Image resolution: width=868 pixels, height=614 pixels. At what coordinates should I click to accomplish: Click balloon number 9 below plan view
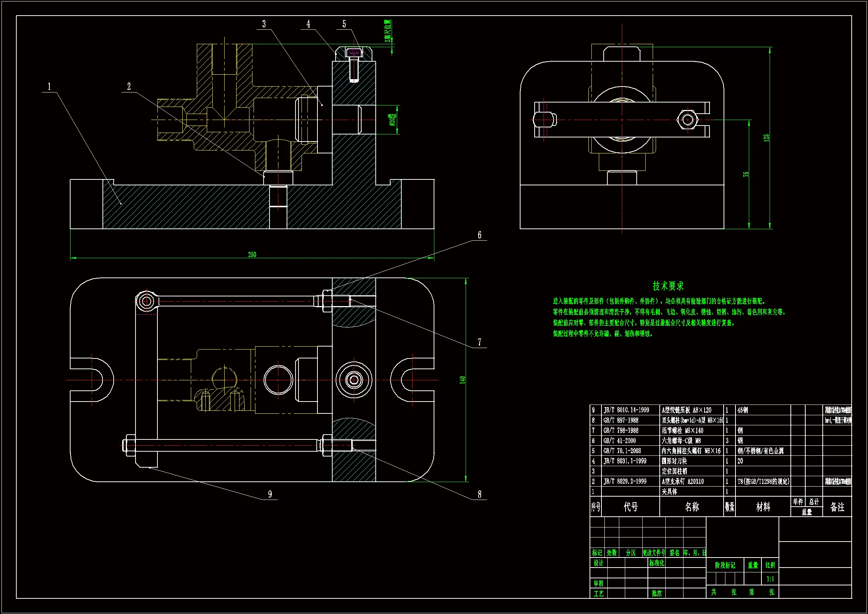[270, 494]
